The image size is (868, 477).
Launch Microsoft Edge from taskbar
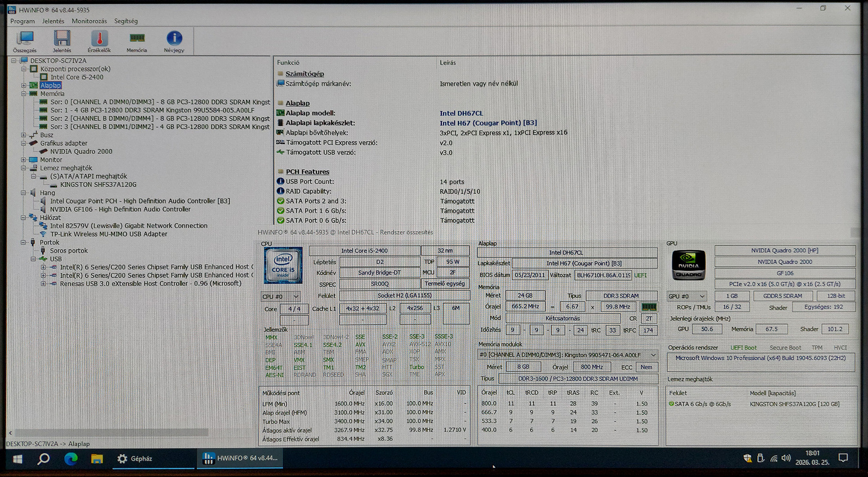71,459
